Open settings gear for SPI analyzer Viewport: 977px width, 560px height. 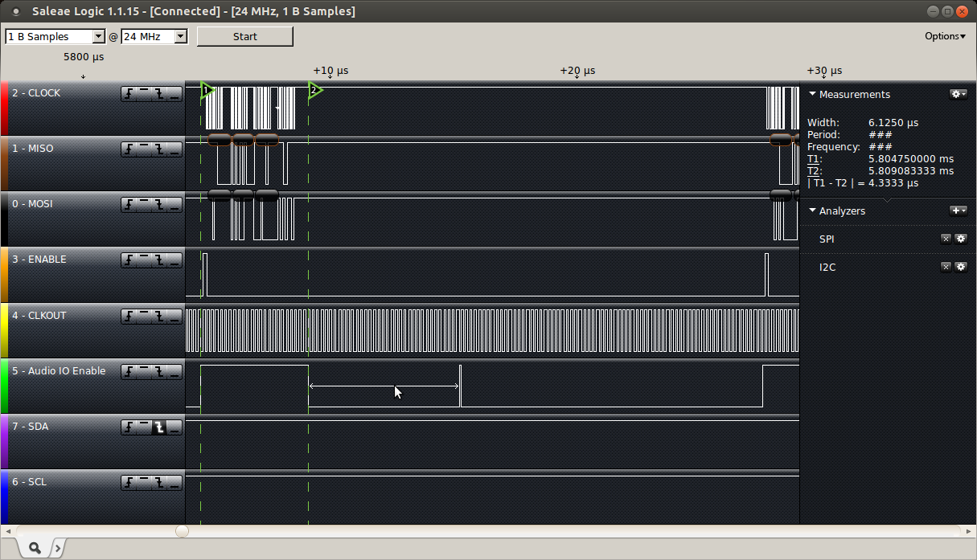pyautogui.click(x=960, y=239)
